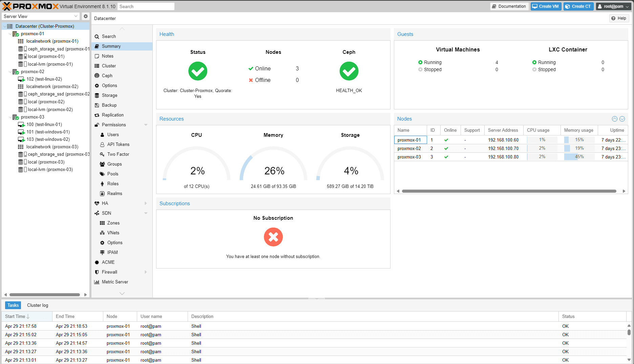
Task: Click proxmox-03 memory usage bar showing 45%
Action: (x=579, y=157)
